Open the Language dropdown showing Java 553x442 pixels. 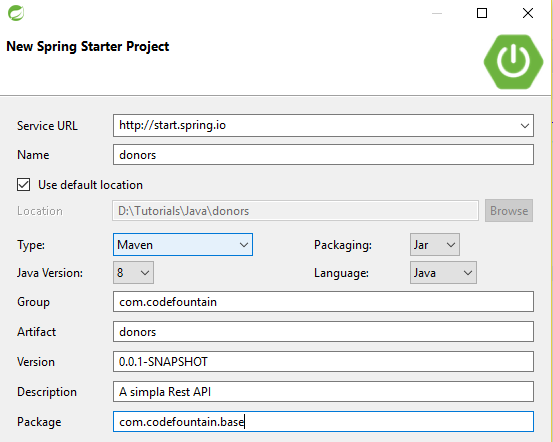pos(443,272)
